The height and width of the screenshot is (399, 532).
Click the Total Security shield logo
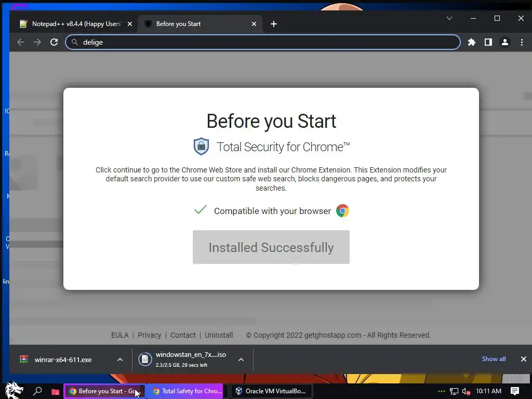201,146
